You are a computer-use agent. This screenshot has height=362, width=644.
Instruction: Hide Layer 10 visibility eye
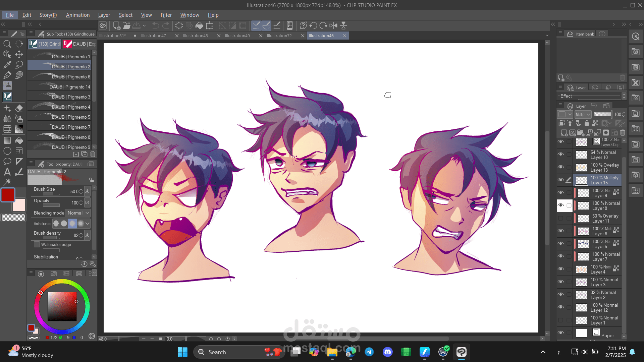560,155
